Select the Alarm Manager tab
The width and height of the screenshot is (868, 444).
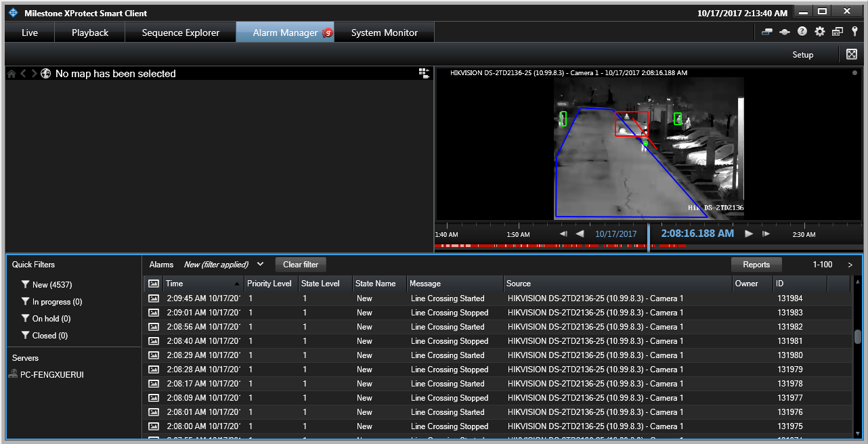[285, 32]
